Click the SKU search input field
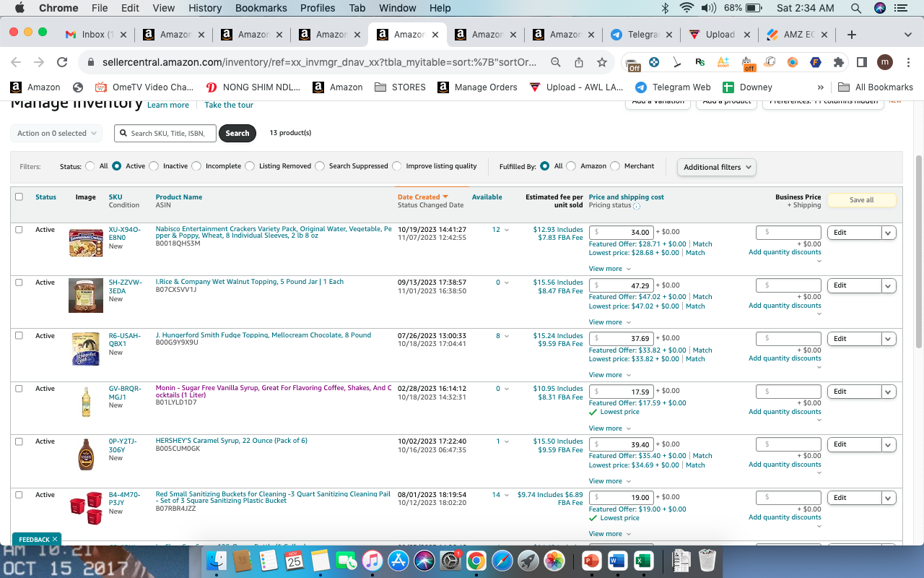 click(x=165, y=133)
